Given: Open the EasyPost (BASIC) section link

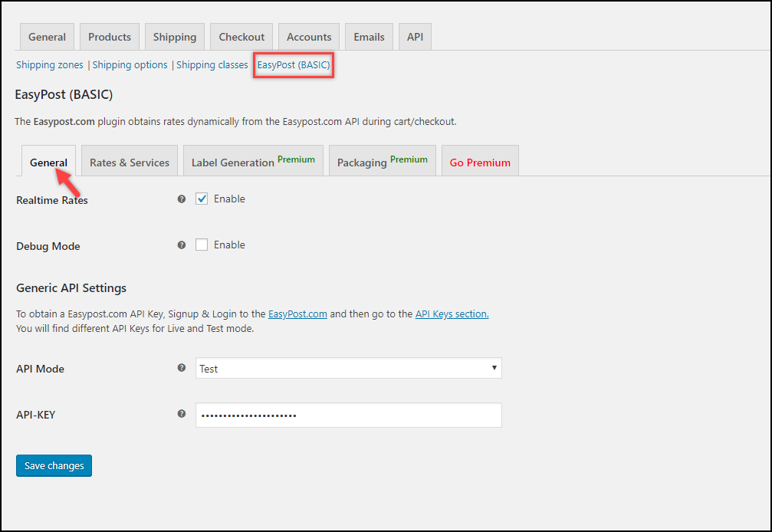Looking at the screenshot, I should [294, 65].
